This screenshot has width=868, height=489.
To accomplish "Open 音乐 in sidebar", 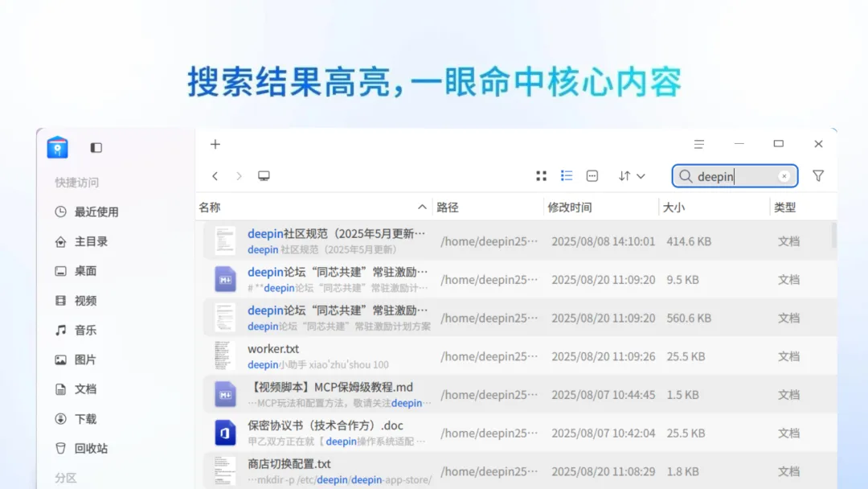I will [76, 331].
